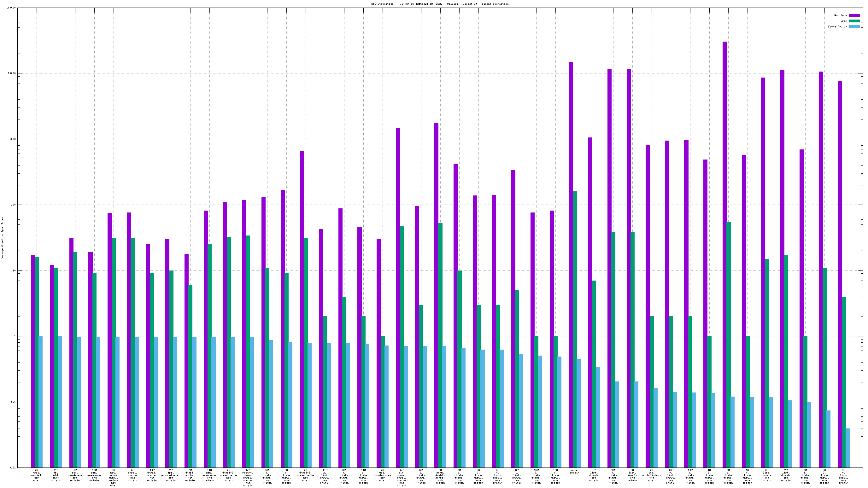Click the blue Score (0..1) legend swatch
Image resolution: width=868 pixels, height=488 pixels.
[x=854, y=26]
